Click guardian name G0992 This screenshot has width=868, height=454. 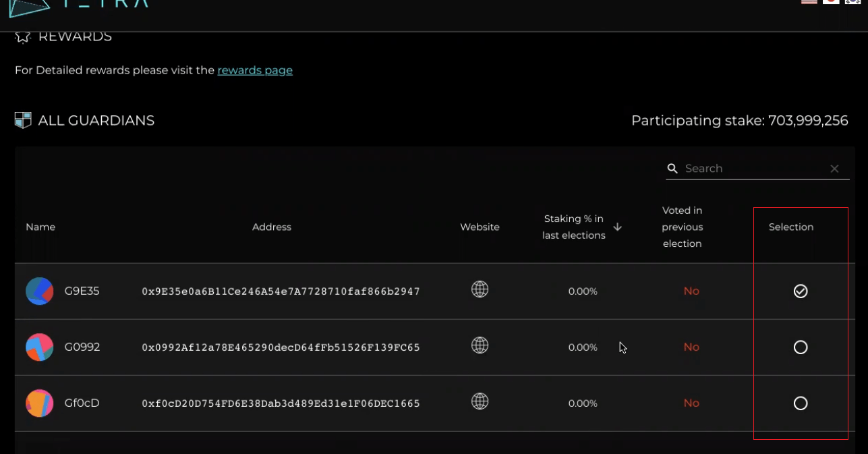pos(82,347)
